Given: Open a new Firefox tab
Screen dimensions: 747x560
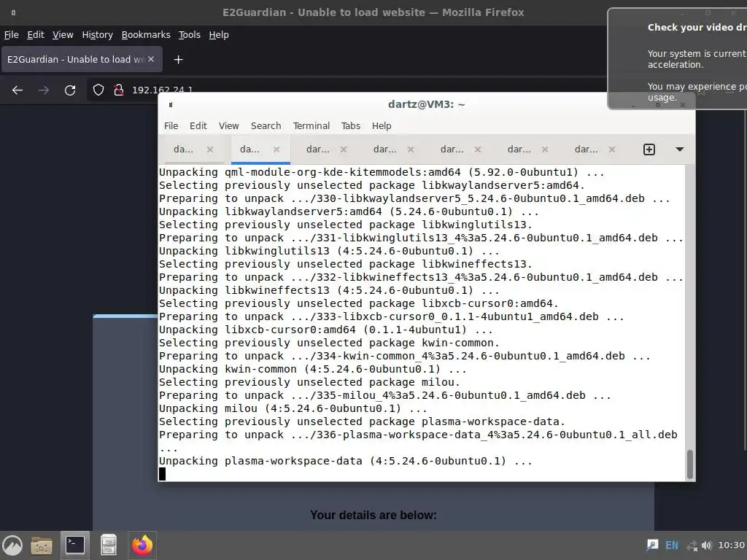Looking at the screenshot, I should [x=178, y=60].
